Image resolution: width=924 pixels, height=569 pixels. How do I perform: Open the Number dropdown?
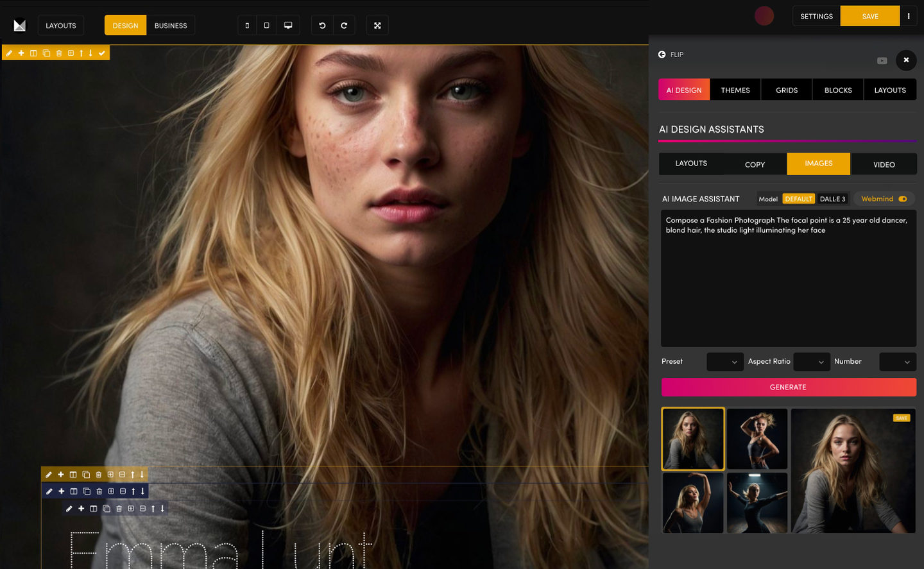897,362
